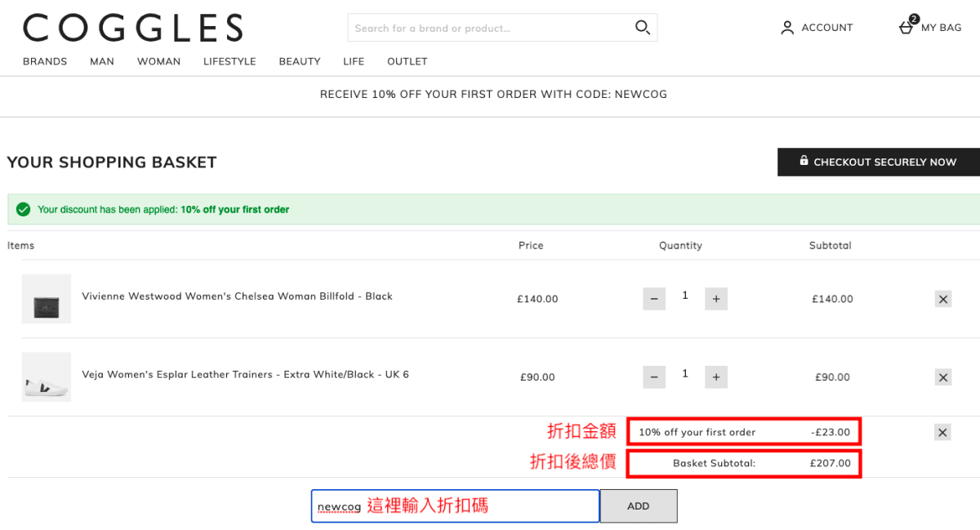980x530 pixels.
Task: Open Veja Women's Esplar Leather Trainers link
Action: pos(245,375)
